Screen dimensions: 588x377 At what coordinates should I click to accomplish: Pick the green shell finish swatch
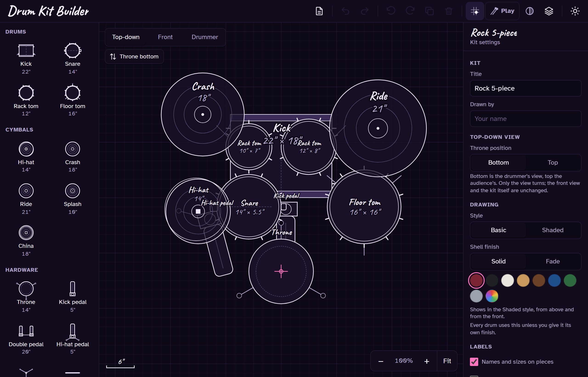[x=570, y=280]
